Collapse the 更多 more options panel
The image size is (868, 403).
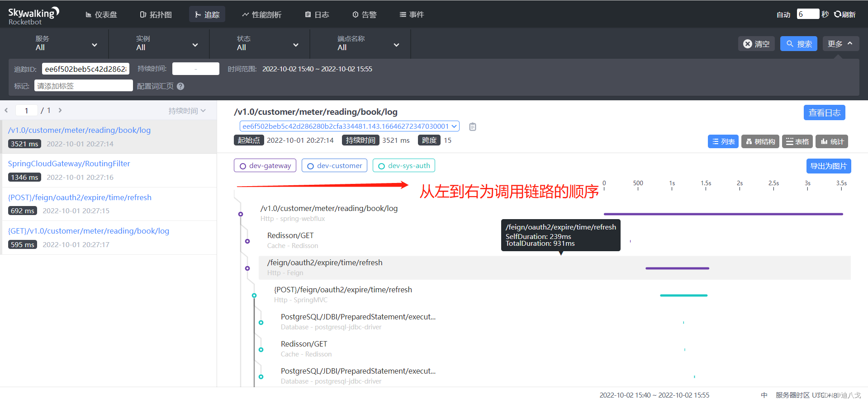coord(840,44)
